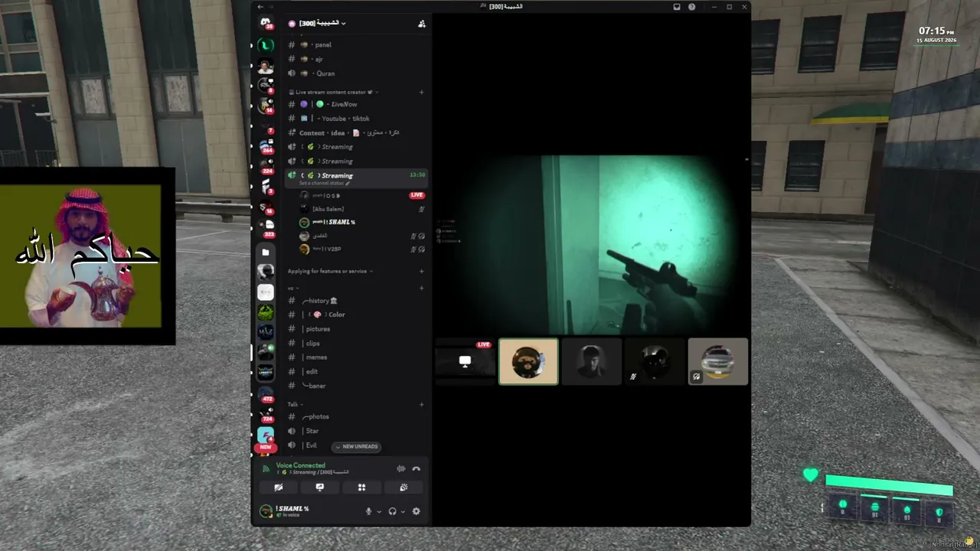The image size is (980, 551).
Task: Add channel to the Talk category
Action: coord(422,404)
